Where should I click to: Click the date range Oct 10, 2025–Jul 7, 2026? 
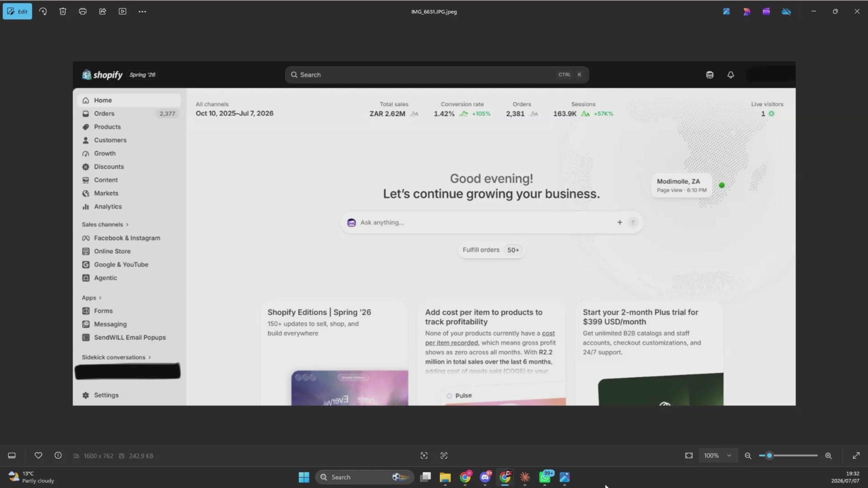point(234,113)
